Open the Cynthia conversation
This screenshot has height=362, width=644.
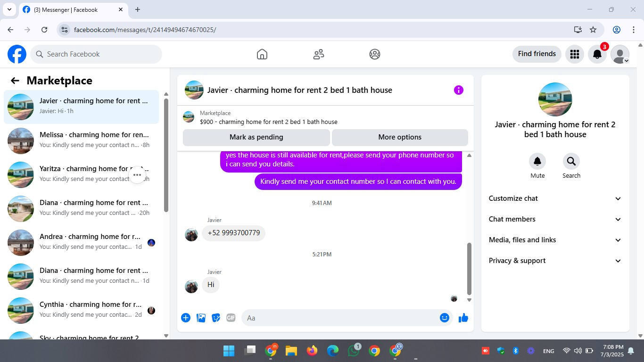click(81, 311)
